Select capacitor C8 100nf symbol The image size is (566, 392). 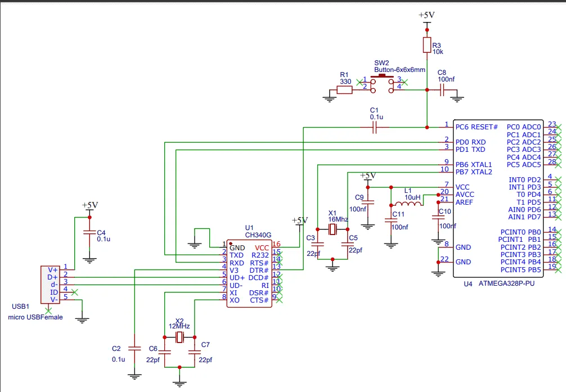tap(442, 89)
